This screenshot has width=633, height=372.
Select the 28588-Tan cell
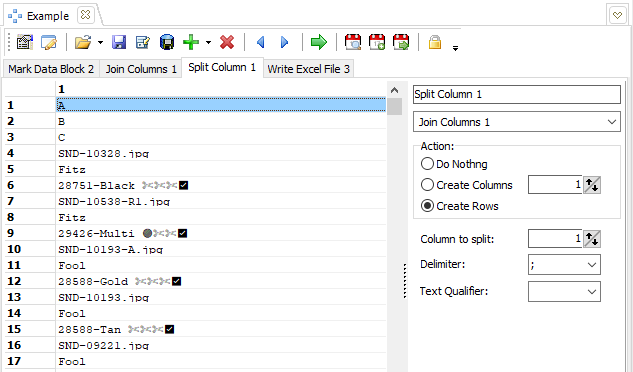point(221,329)
